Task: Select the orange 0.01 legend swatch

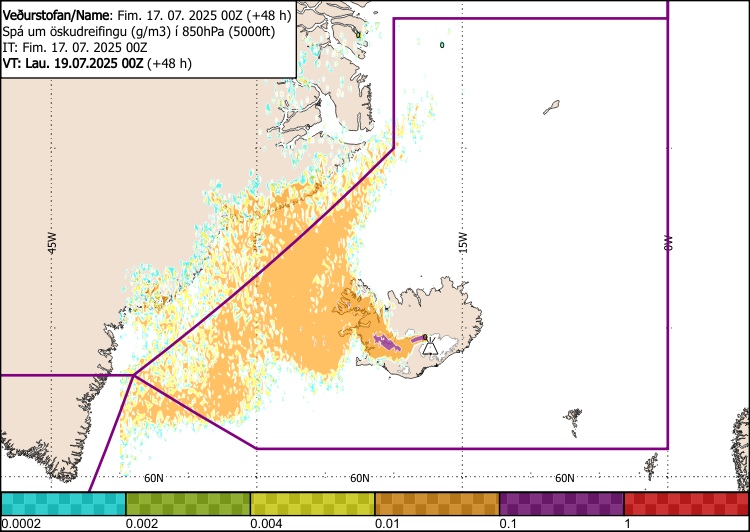Action: 437,504
